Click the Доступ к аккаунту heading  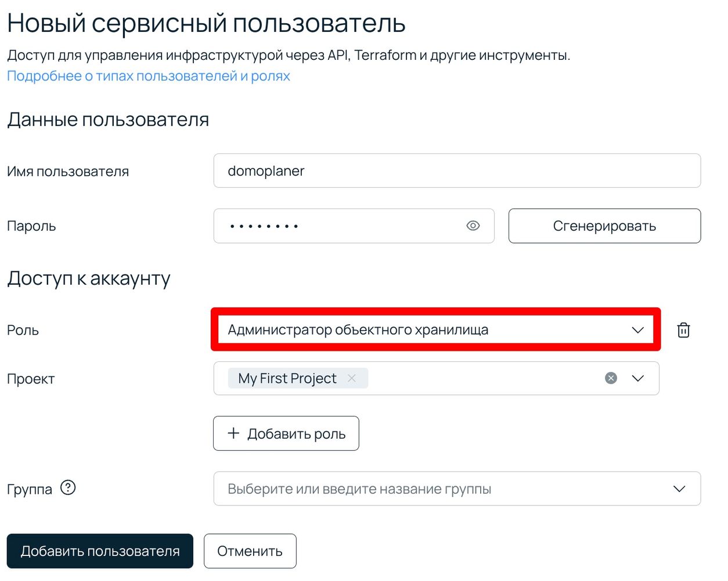point(89,279)
